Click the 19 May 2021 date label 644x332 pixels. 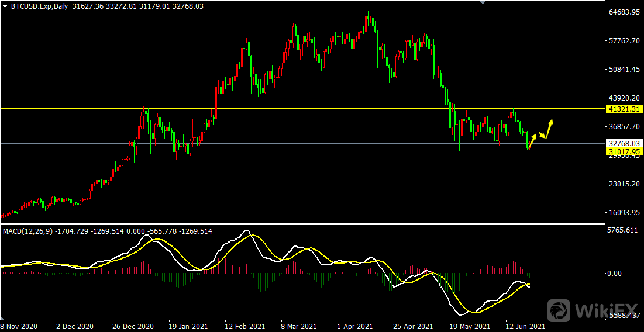click(469, 326)
